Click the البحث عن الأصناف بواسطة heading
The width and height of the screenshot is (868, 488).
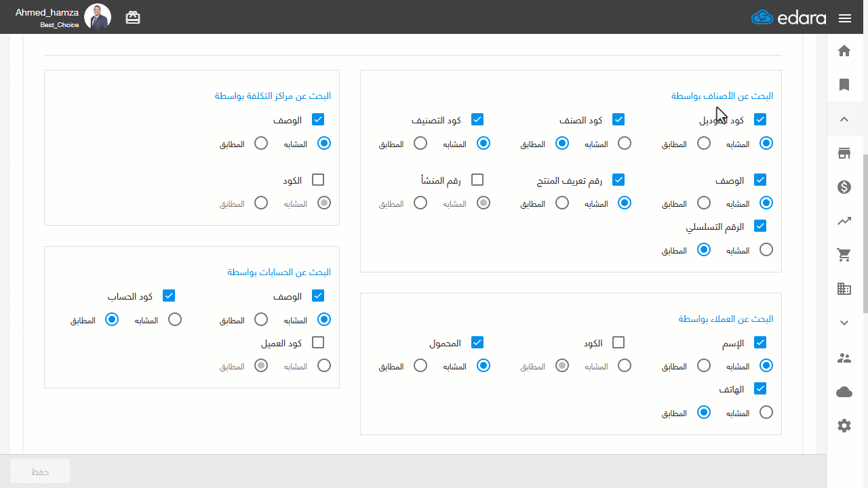pyautogui.click(x=722, y=96)
